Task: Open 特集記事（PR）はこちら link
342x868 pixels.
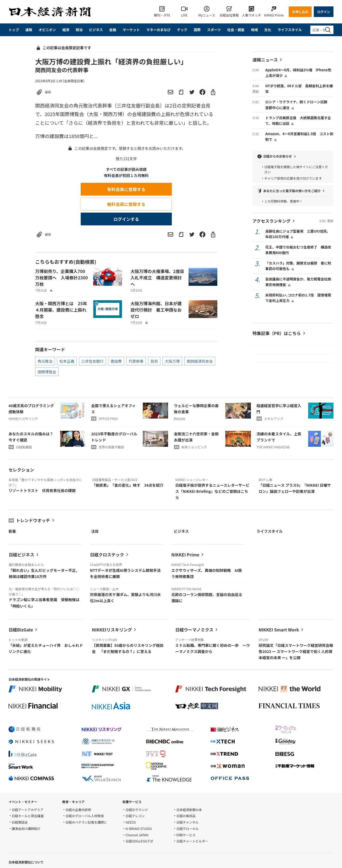Action: (279, 333)
